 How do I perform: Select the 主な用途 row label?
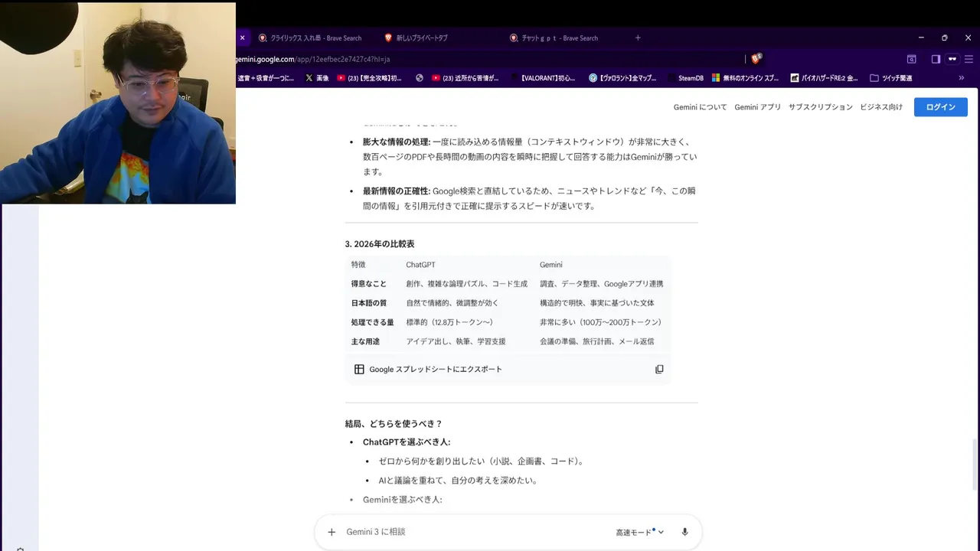(x=365, y=341)
